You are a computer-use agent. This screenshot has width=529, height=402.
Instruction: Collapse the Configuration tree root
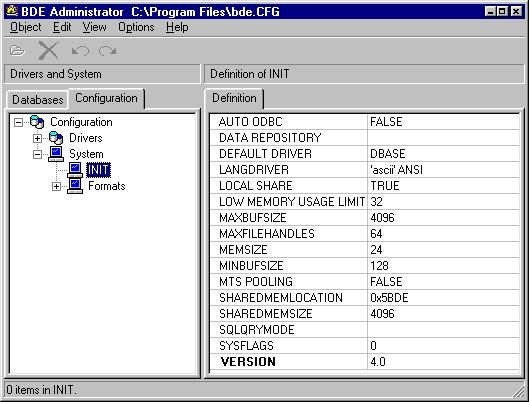[19, 122]
